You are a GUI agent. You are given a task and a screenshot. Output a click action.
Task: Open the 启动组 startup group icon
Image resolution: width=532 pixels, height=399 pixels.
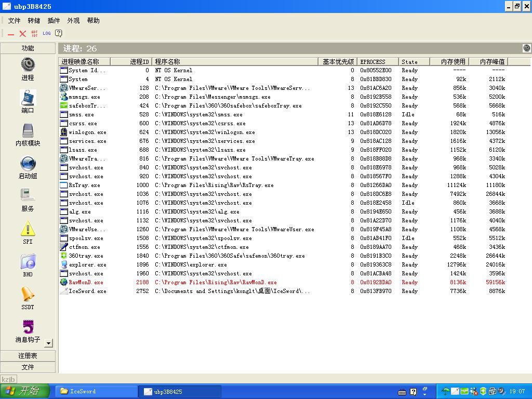(x=28, y=163)
